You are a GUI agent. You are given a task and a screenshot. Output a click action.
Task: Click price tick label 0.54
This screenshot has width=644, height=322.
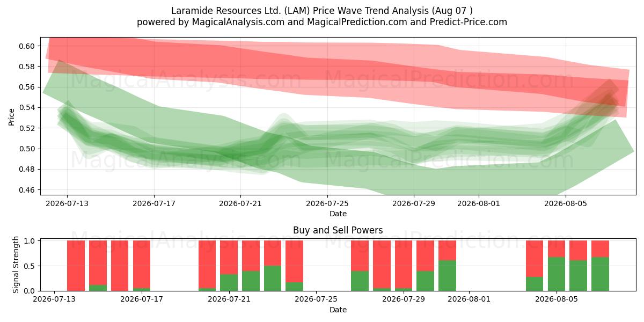pyautogui.click(x=27, y=108)
